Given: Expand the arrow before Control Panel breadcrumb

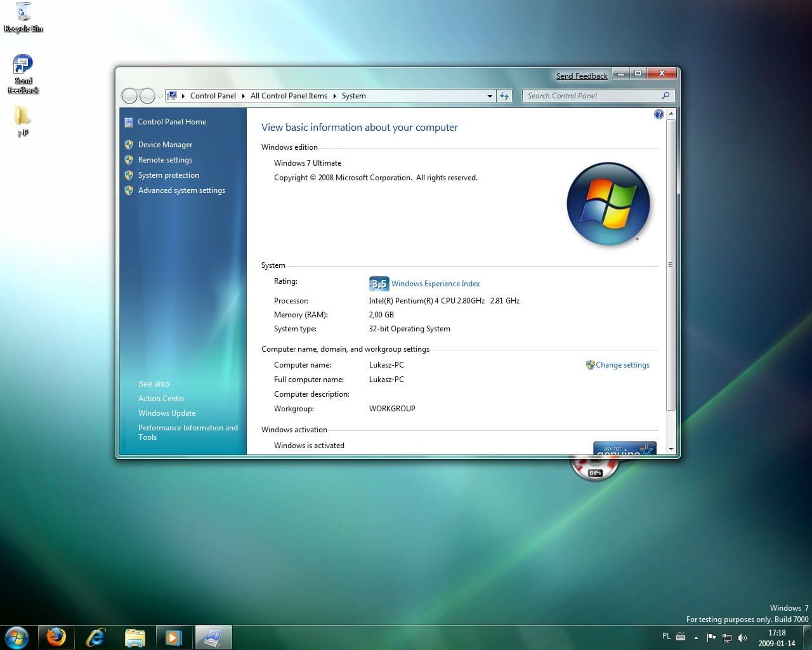Looking at the screenshot, I should click(x=183, y=96).
